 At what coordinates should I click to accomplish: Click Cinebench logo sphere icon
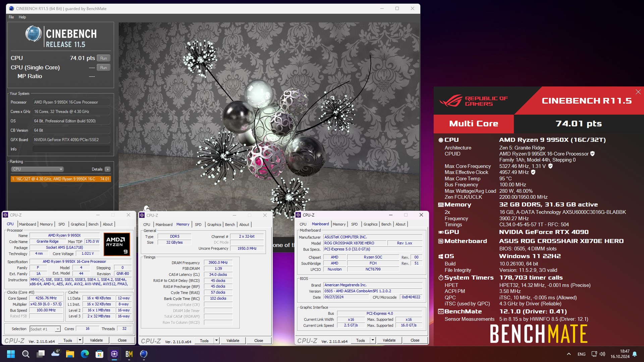(x=34, y=34)
